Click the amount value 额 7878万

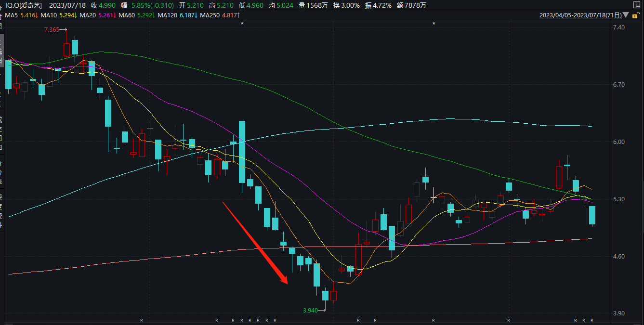click(411, 5)
